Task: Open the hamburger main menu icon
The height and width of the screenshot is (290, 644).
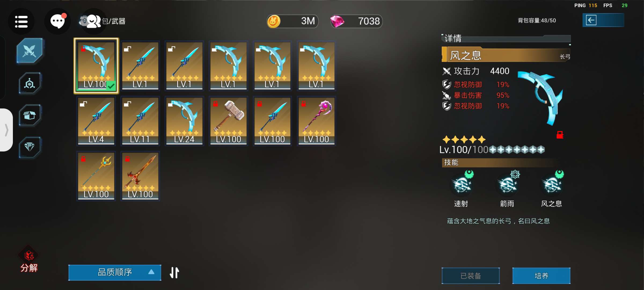Action: (21, 21)
